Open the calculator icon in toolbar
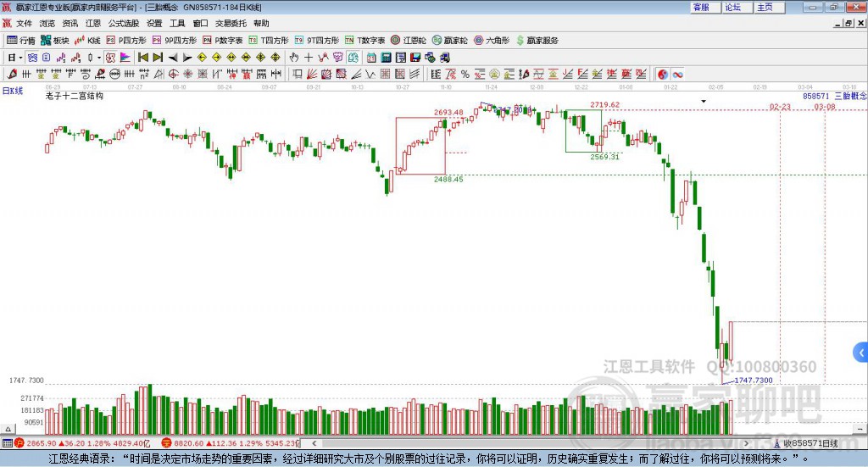 [386, 58]
